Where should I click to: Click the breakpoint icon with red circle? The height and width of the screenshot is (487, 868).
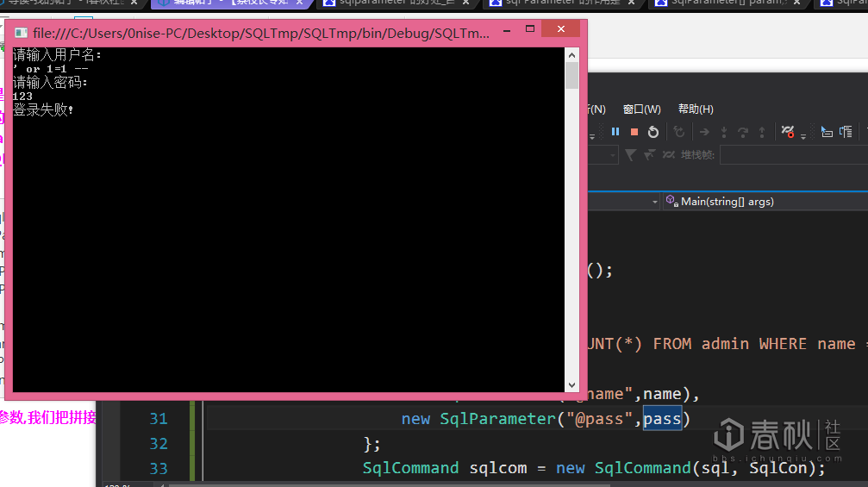[x=787, y=132]
